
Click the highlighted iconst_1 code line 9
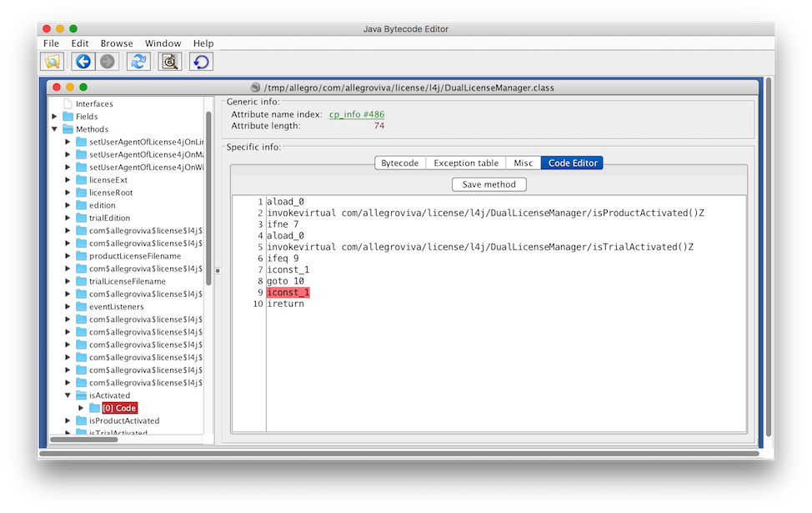288,292
